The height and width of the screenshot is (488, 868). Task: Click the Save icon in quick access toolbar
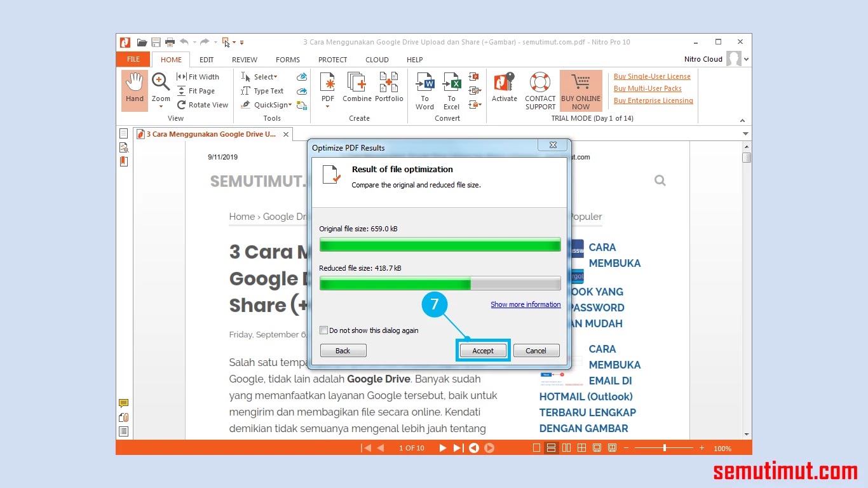156,43
